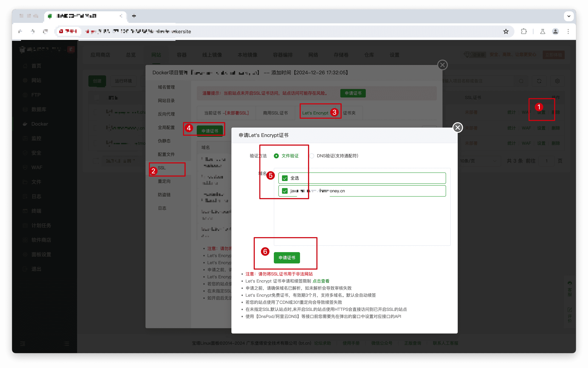Click the green 申请证书 button under tabs
588x368 pixels.
tap(210, 131)
